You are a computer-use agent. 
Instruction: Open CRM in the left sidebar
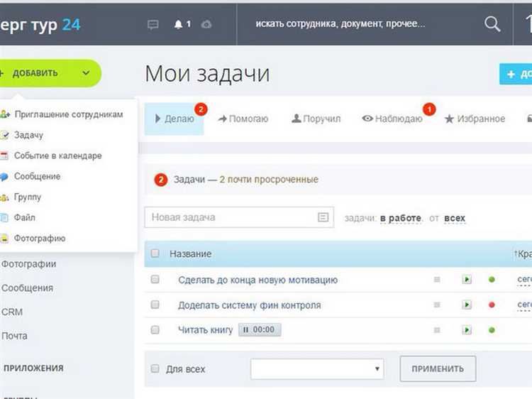tap(12, 312)
